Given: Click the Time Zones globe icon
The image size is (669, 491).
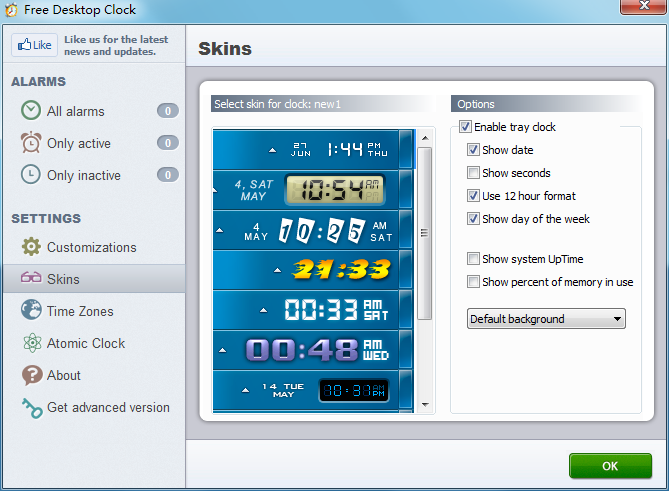Looking at the screenshot, I should click(31, 311).
